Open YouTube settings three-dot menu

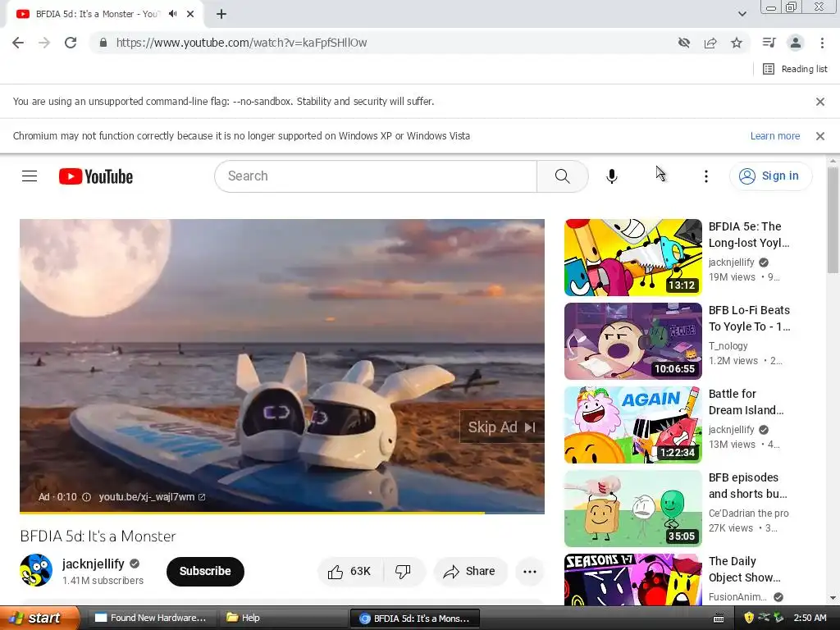click(705, 176)
